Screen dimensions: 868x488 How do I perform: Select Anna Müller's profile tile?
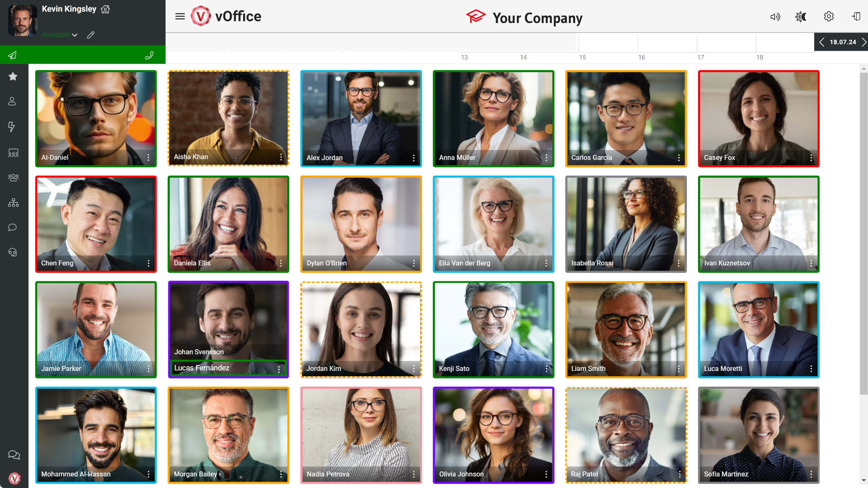tap(493, 119)
